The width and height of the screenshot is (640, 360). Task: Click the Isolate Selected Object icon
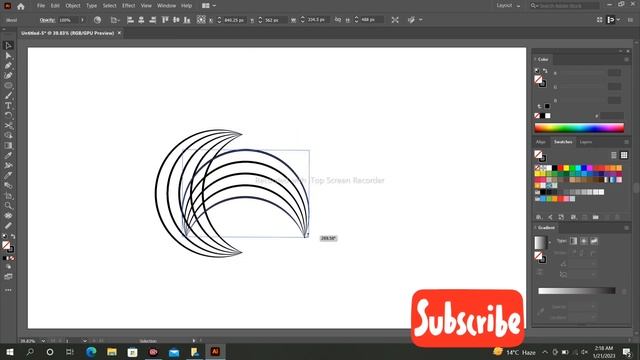(x=395, y=20)
